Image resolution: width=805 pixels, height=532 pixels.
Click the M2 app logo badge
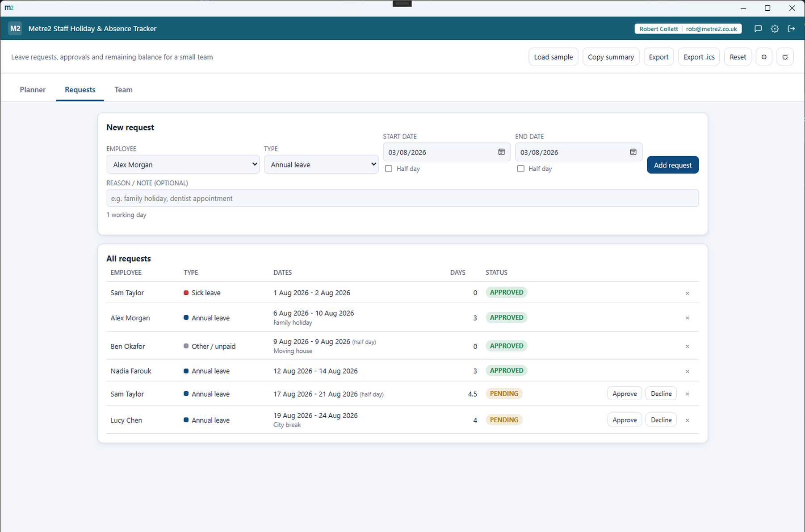tap(15, 29)
